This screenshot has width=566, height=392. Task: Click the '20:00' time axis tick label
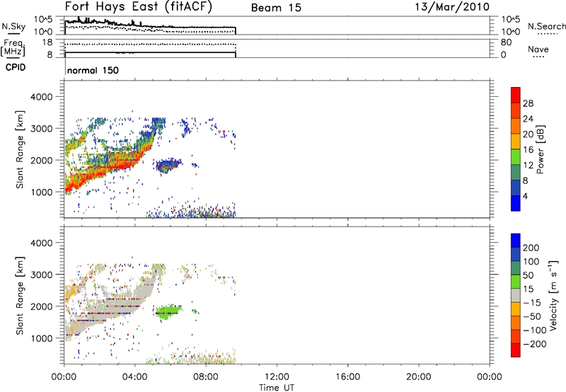[419, 377]
